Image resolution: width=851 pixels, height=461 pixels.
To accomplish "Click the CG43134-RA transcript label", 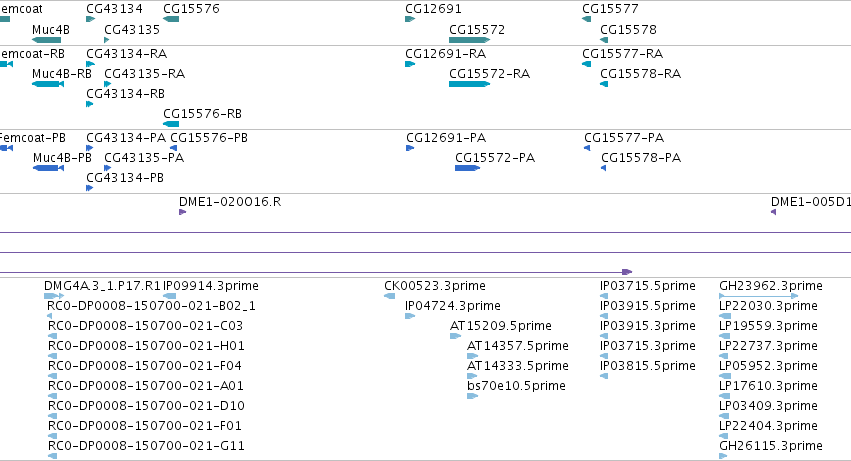I will click(126, 54).
